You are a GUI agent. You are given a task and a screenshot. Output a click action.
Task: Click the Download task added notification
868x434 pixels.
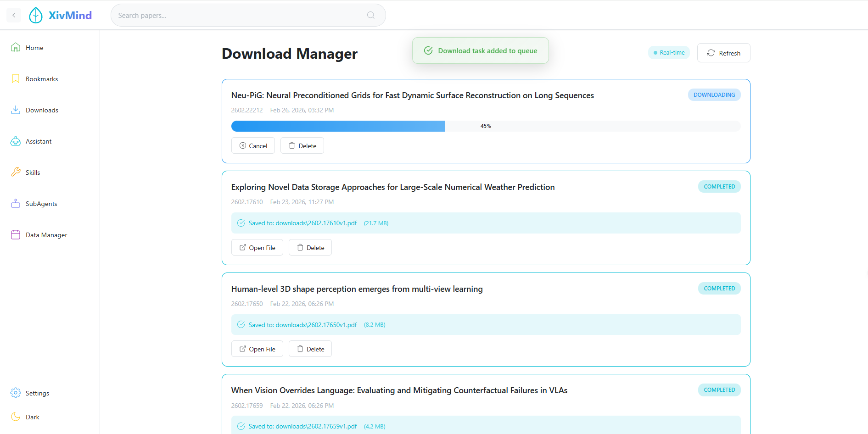[481, 50]
